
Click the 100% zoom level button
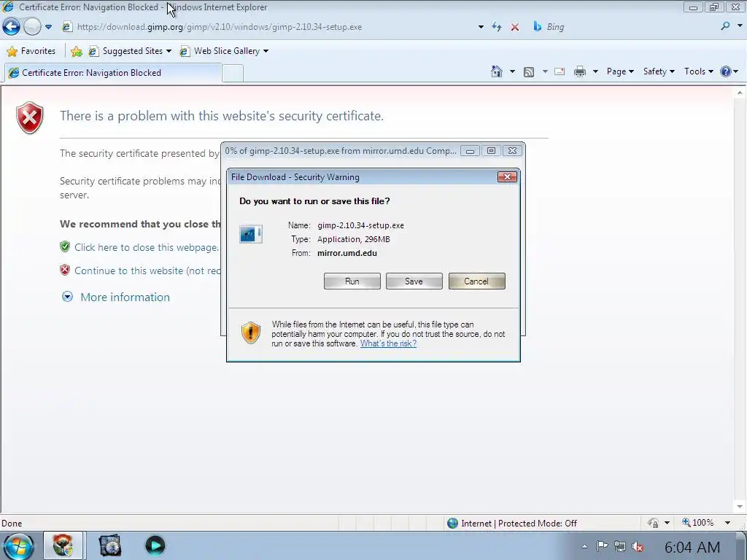tap(698, 523)
